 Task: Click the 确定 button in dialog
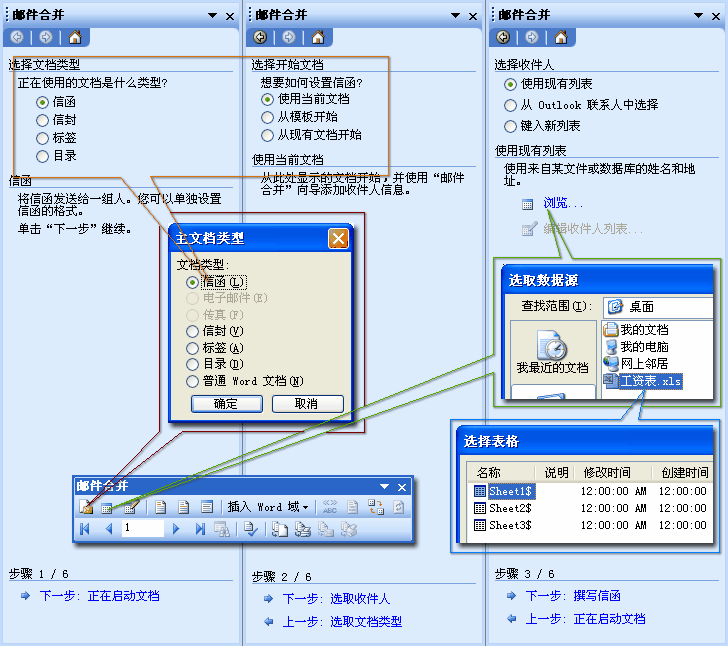click(226, 404)
